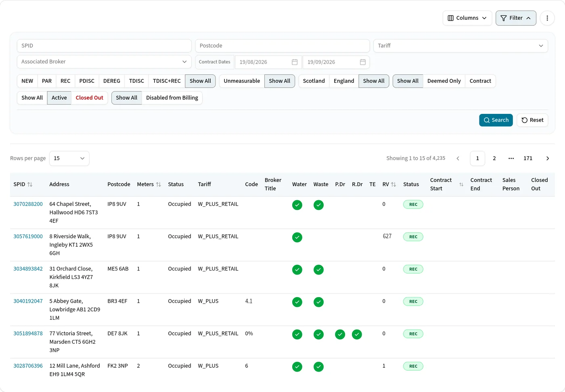Click REC status badge for SPID 3070288200

click(x=413, y=205)
